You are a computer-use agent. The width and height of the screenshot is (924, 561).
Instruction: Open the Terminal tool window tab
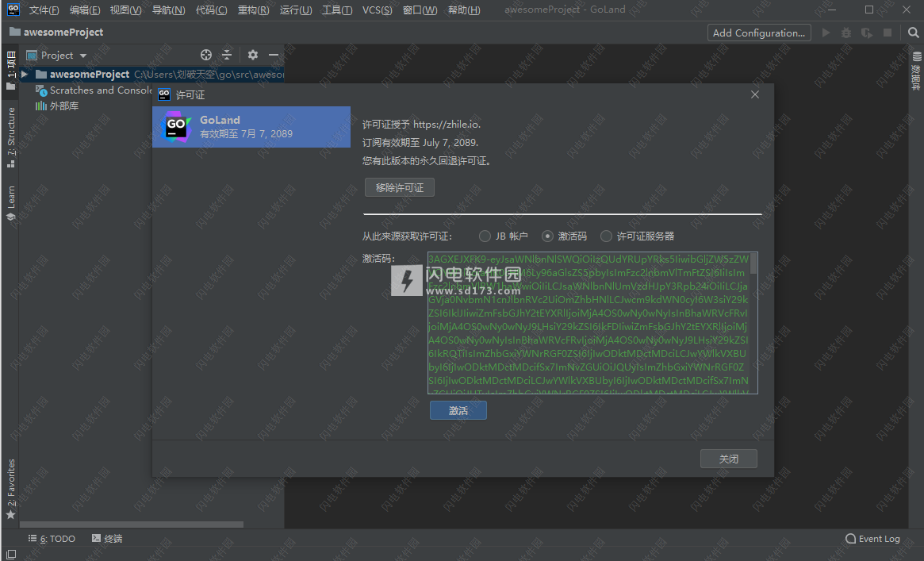[107, 539]
